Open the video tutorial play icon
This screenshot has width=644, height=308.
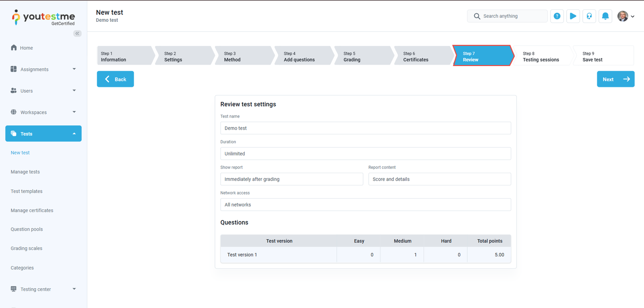coord(573,16)
